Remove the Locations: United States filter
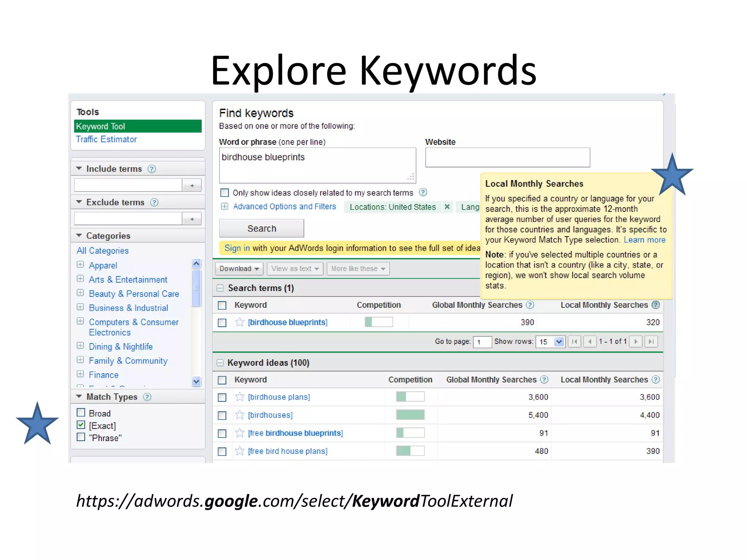This screenshot has width=747, height=560. pos(447,207)
